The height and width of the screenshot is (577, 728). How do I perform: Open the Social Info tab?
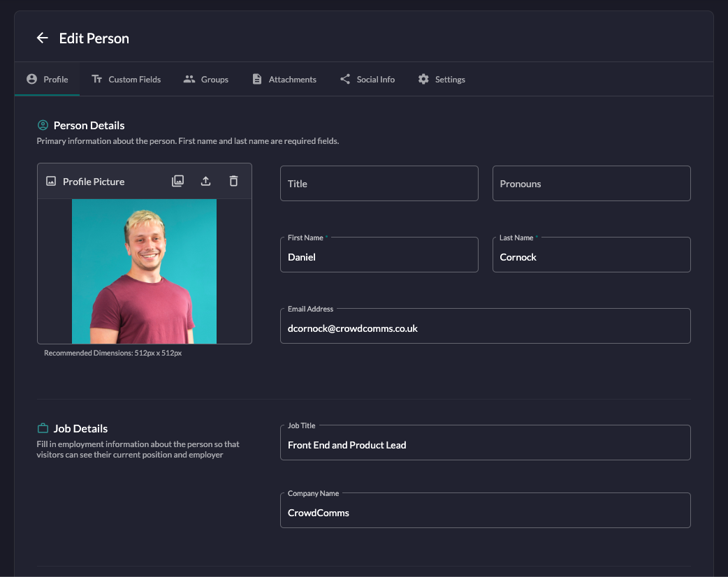(x=367, y=80)
